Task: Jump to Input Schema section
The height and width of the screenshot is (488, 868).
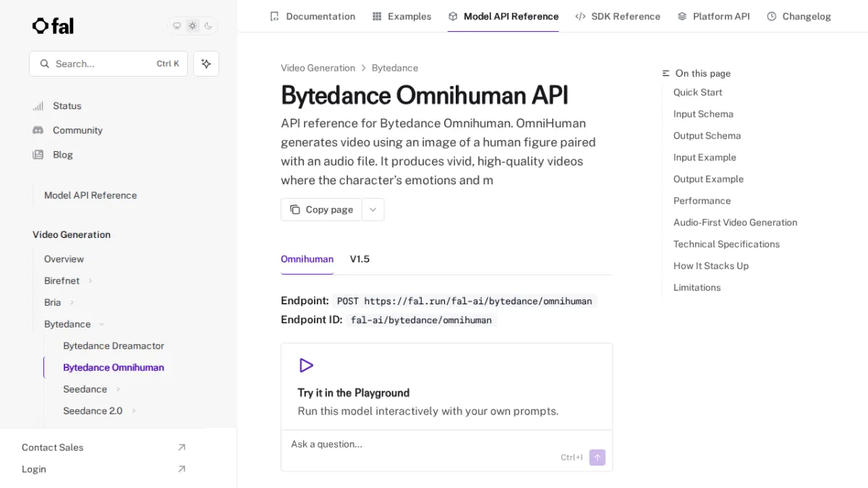Action: (704, 114)
